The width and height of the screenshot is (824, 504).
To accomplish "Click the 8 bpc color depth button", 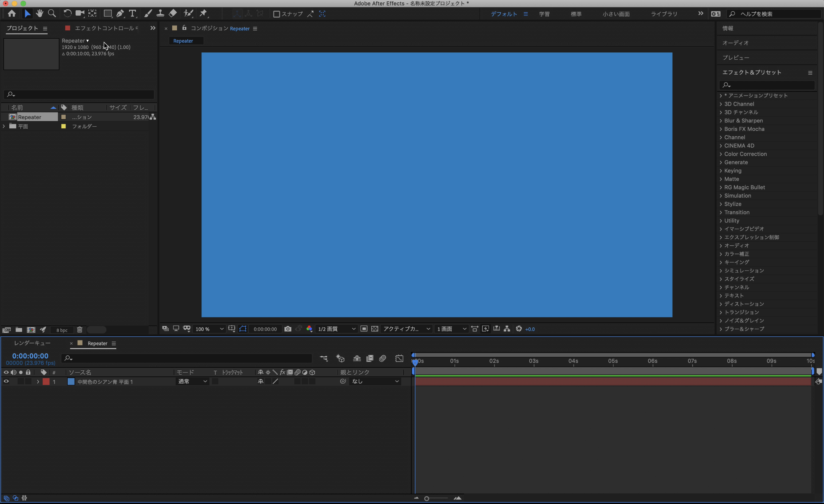I will pos(62,330).
